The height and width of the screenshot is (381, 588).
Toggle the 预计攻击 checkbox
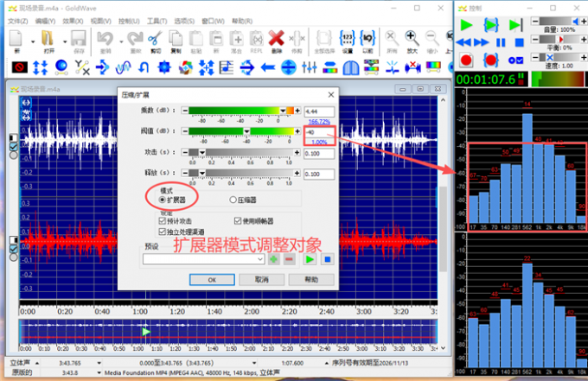pyautogui.click(x=163, y=220)
